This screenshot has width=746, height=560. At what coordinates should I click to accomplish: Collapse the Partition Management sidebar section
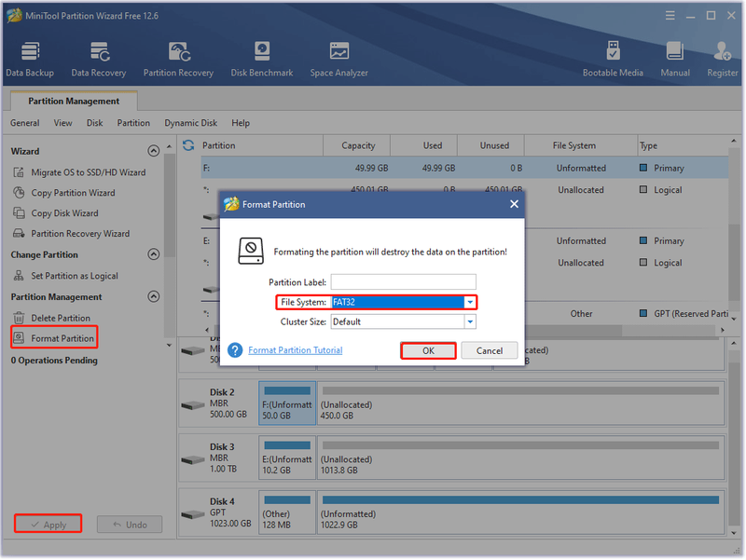(x=153, y=296)
